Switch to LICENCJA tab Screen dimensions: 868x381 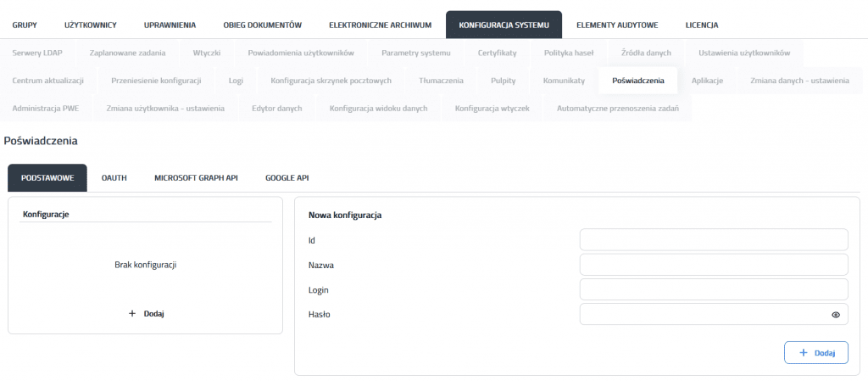(x=701, y=25)
